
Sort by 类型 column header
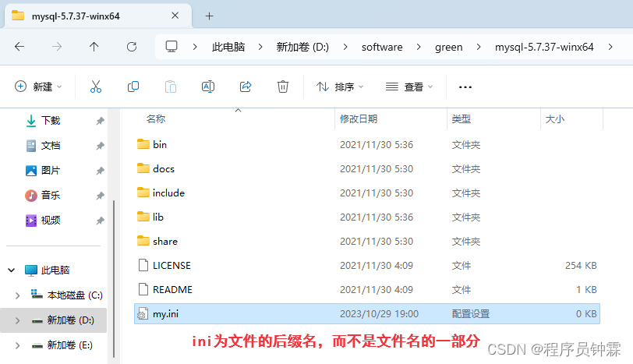tap(461, 119)
